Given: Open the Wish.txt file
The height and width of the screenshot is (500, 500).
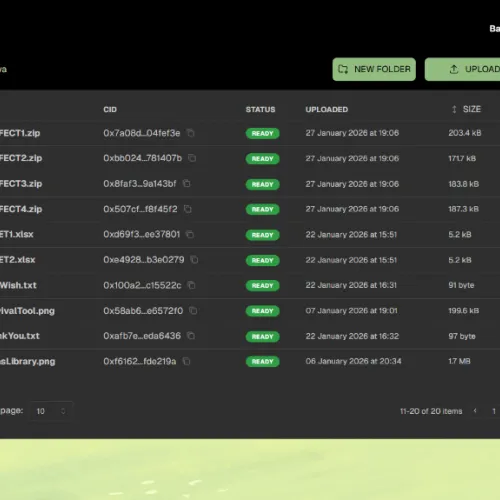Looking at the screenshot, I should (x=18, y=285).
